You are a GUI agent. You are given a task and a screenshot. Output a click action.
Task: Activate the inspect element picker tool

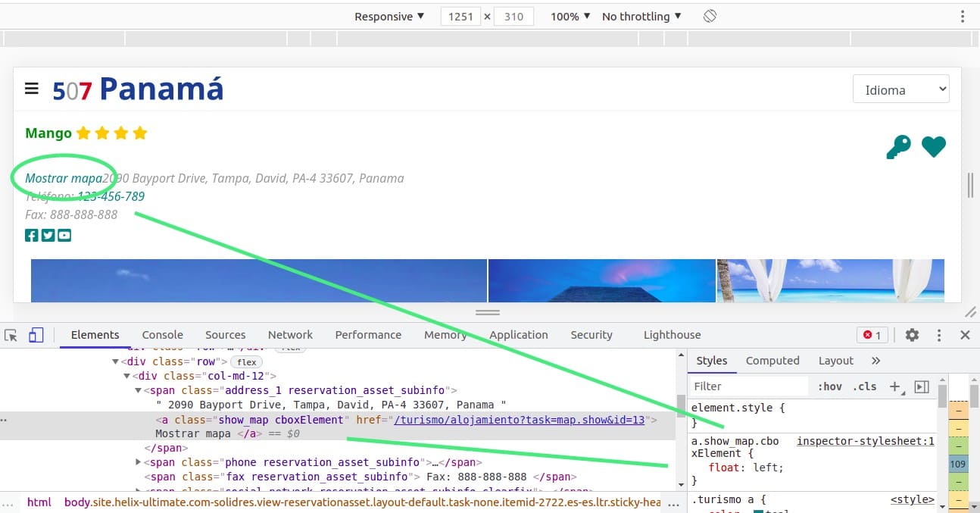point(11,335)
